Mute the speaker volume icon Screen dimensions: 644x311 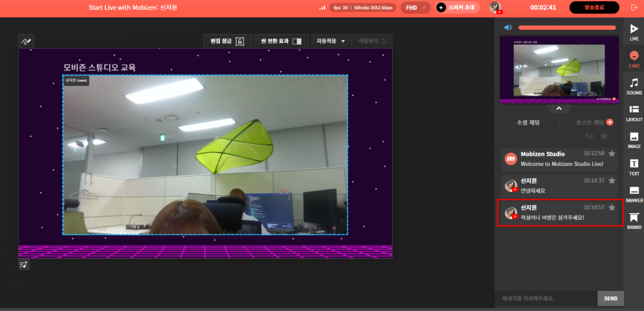click(x=508, y=27)
